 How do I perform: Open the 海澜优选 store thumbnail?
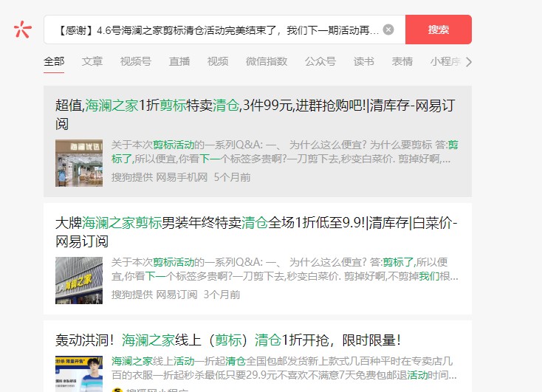(79, 163)
